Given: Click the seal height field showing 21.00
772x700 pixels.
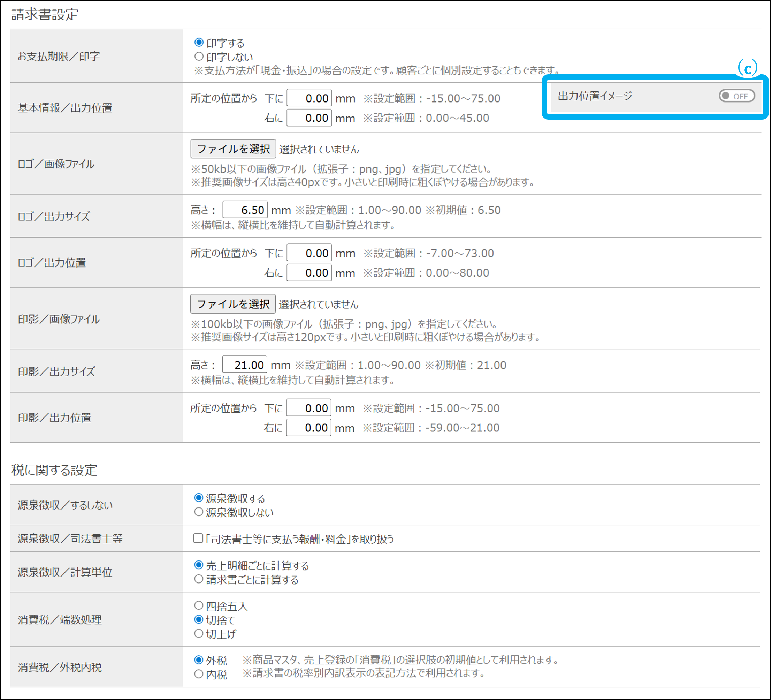Looking at the screenshot, I should tap(245, 365).
